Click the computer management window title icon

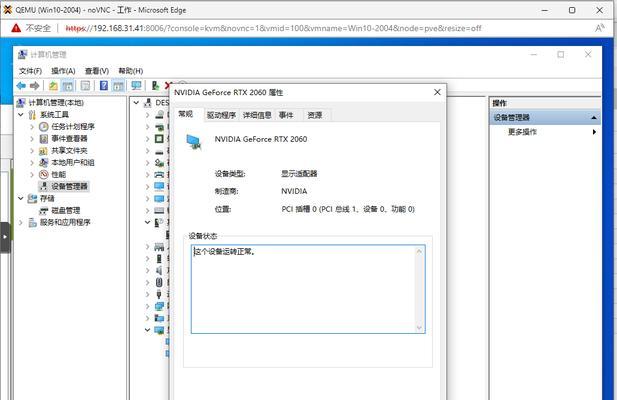[22, 54]
